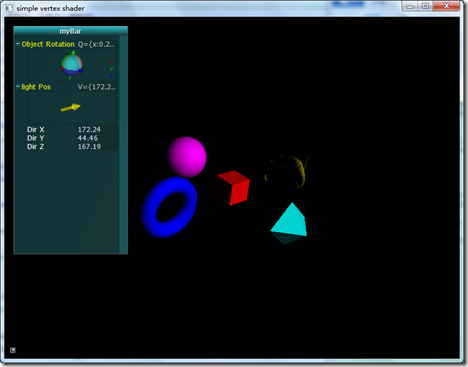Click the cyan pyramid in the scene
This screenshot has width=468, height=367.
pos(289,223)
